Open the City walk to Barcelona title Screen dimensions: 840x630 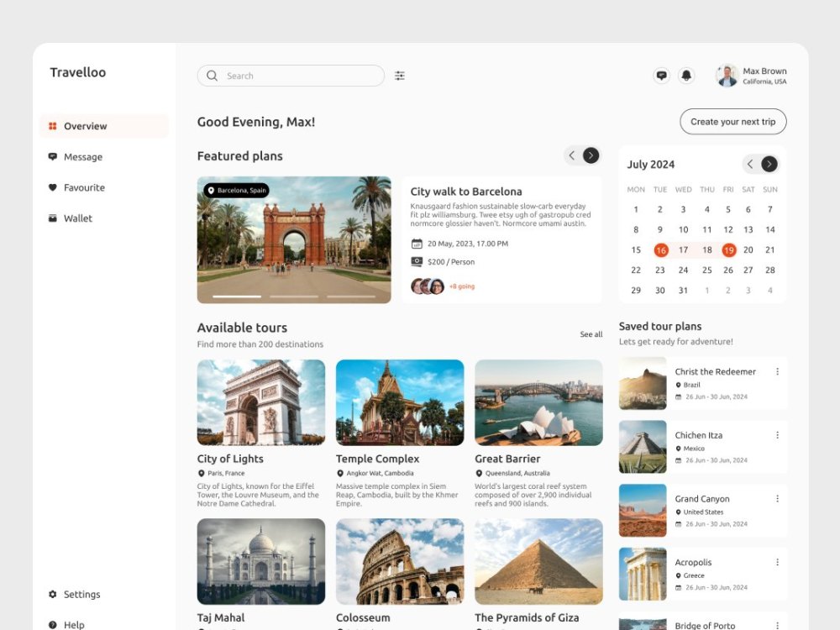click(466, 192)
